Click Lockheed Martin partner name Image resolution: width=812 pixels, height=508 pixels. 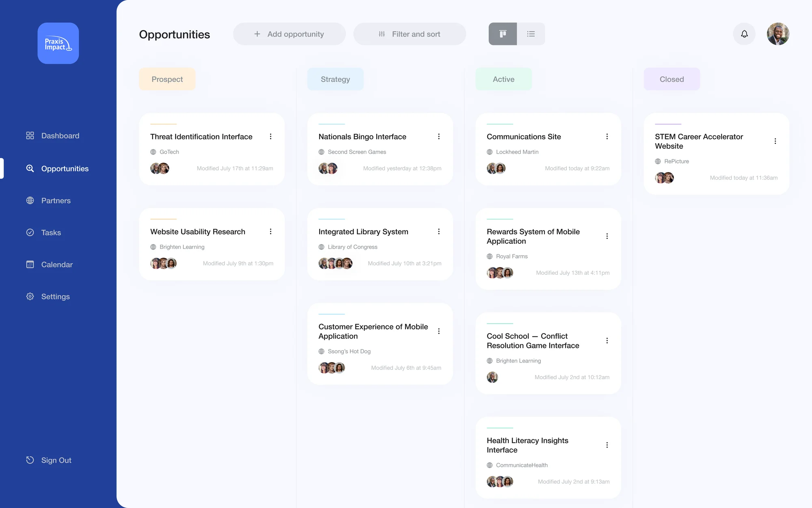pos(517,152)
